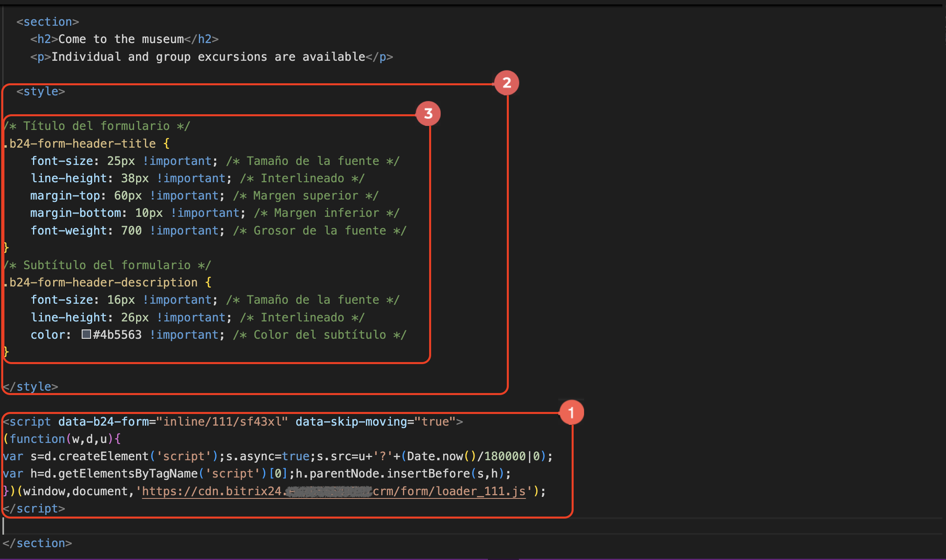
Task: Click the data-b24-form attribute value
Action: pyautogui.click(x=222, y=422)
